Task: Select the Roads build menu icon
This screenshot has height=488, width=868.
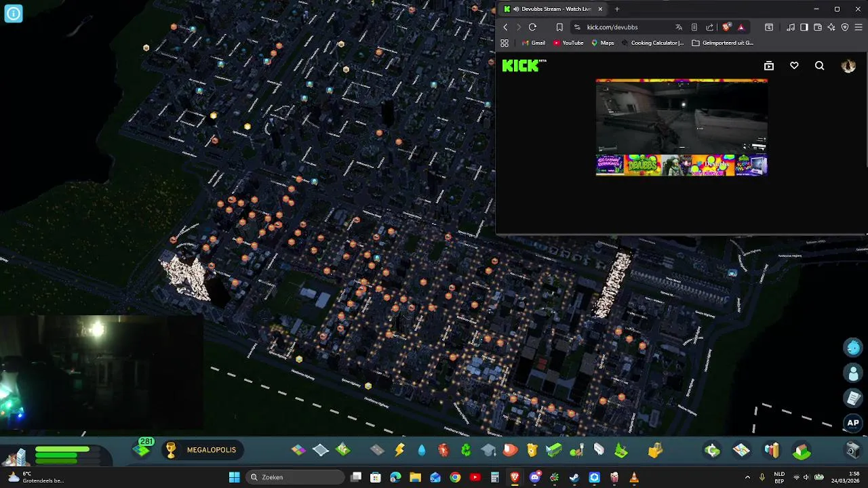Action: 377,450
